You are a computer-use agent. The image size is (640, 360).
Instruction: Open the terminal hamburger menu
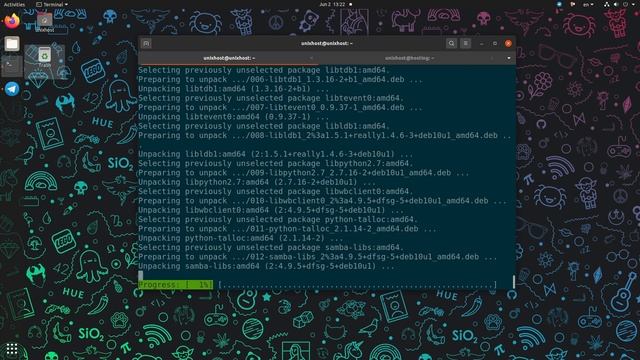tap(465, 43)
